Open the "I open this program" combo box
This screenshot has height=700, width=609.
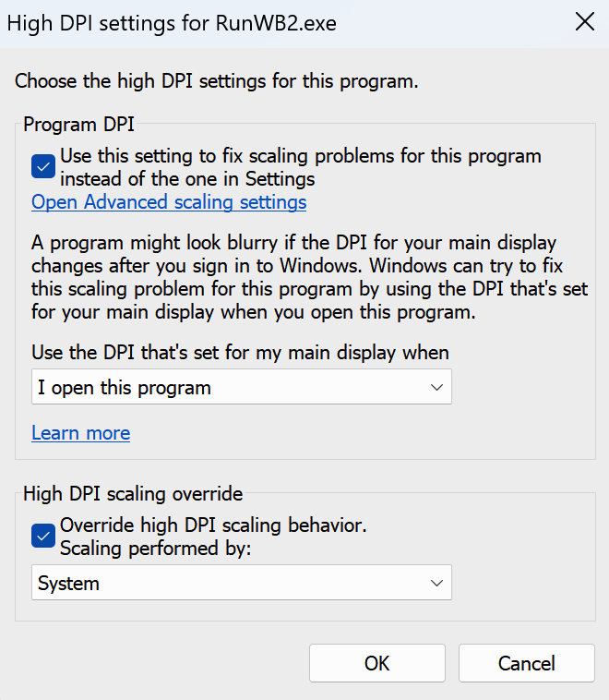point(231,388)
